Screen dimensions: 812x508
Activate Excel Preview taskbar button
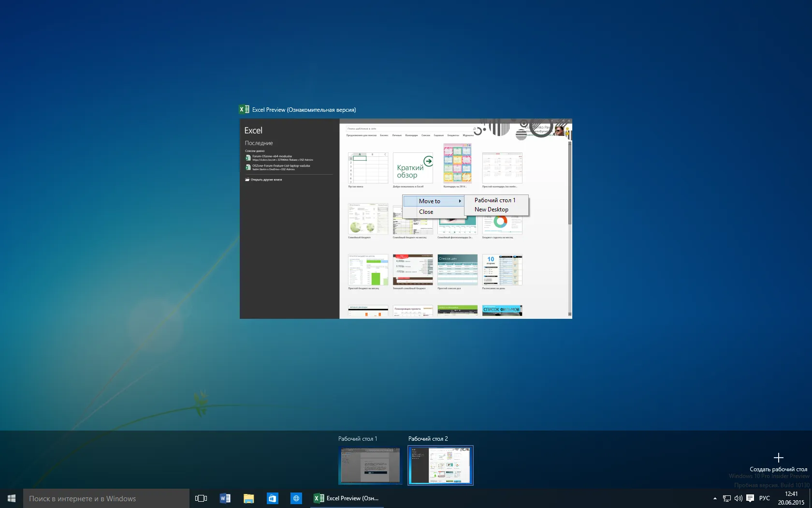(x=347, y=498)
